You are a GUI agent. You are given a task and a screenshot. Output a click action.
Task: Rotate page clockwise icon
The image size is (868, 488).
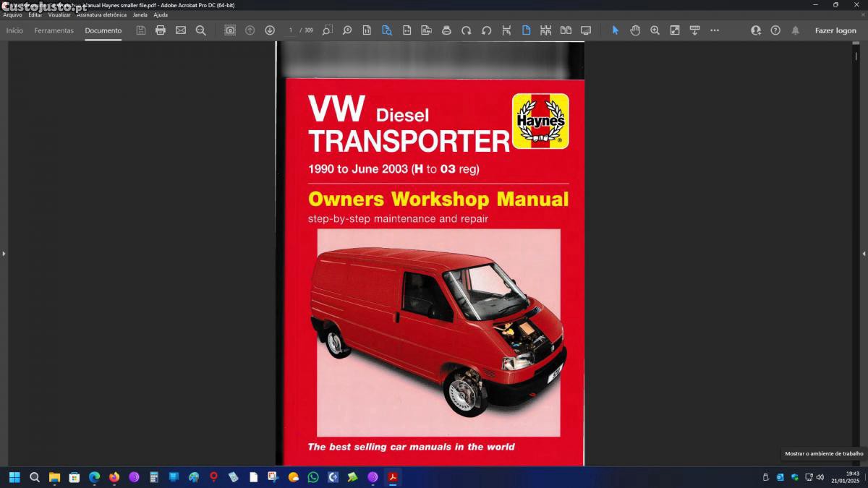click(467, 30)
